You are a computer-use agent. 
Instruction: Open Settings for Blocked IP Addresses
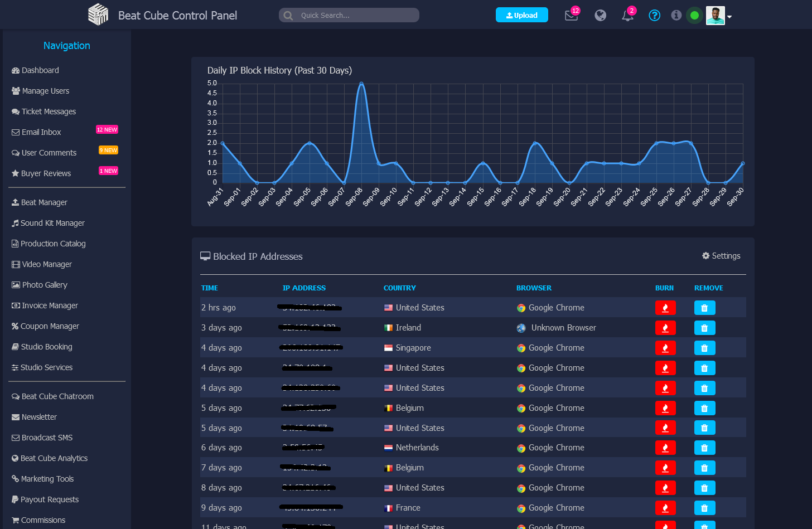721,256
